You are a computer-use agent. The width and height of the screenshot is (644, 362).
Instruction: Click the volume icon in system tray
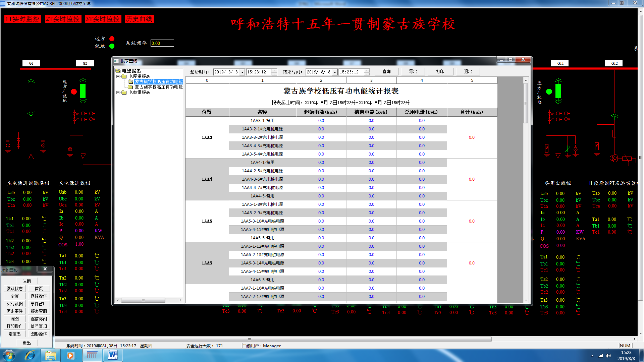pos(608,356)
